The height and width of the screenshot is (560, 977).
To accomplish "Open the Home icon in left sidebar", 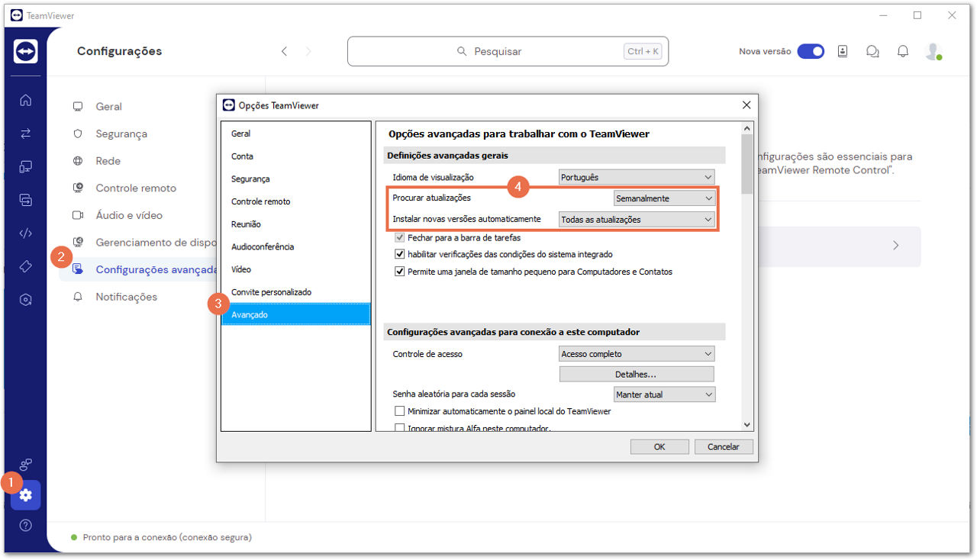I will click(25, 100).
